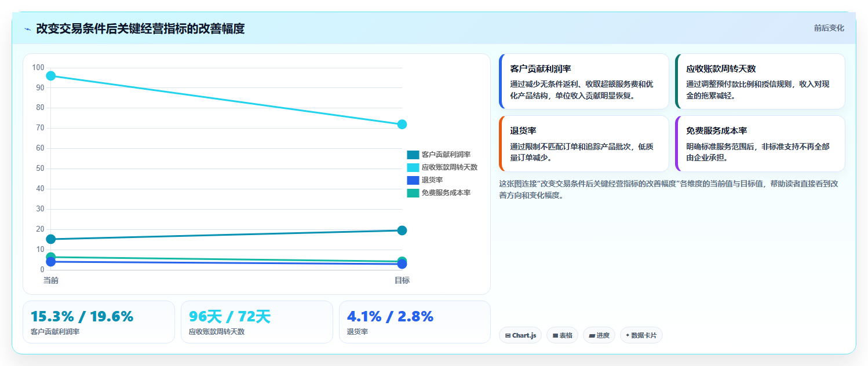Click the 数据卡片 tag chip

641,335
